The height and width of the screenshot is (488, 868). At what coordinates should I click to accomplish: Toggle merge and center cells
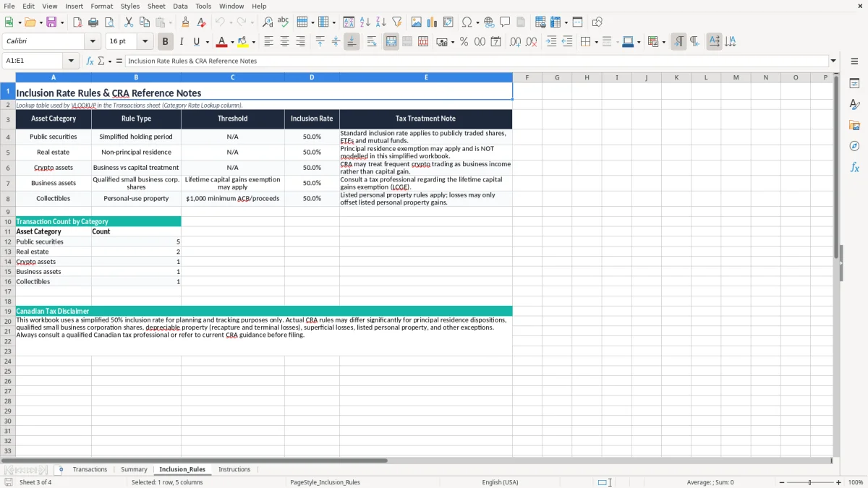pyautogui.click(x=391, y=42)
